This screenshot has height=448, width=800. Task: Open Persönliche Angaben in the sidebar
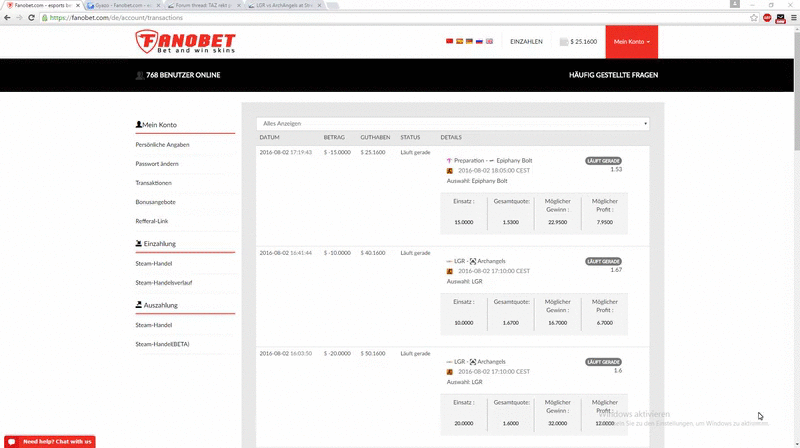[162, 145]
